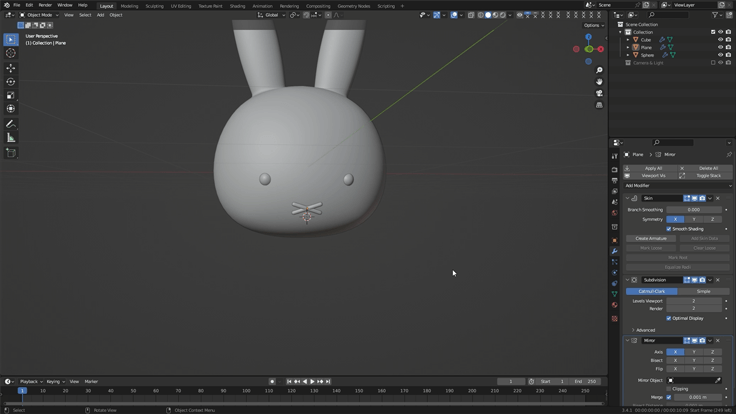Pick the Measure tool
Viewport: 736px width, 414px height.
[x=11, y=138]
